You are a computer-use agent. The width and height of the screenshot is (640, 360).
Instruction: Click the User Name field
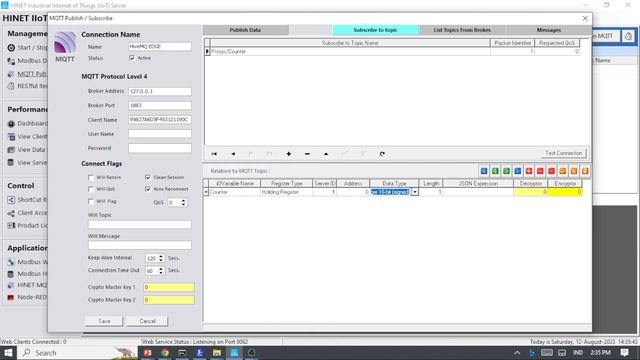160,134
